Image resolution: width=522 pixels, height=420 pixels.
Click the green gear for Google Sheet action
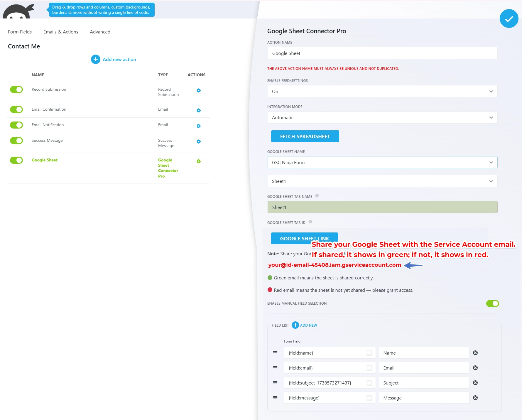tap(199, 161)
